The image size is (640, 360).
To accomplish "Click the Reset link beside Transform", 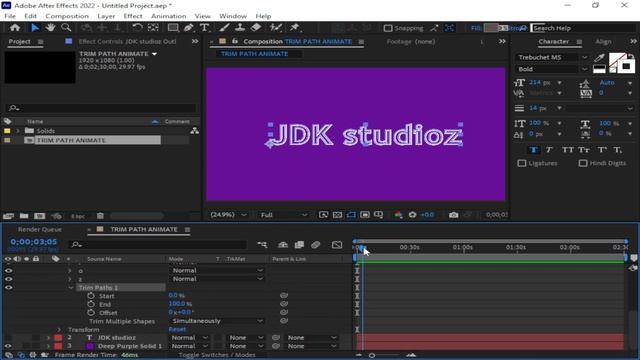I will click(177, 329).
